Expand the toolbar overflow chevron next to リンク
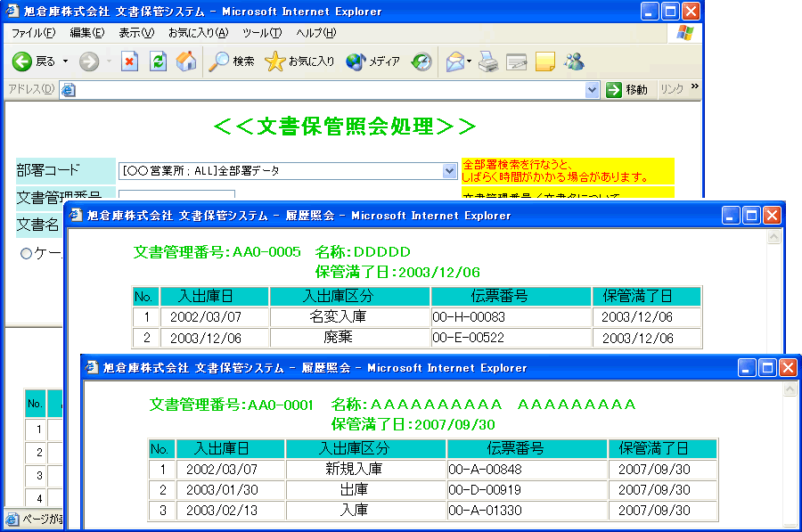This screenshot has width=802, height=532. click(694, 86)
